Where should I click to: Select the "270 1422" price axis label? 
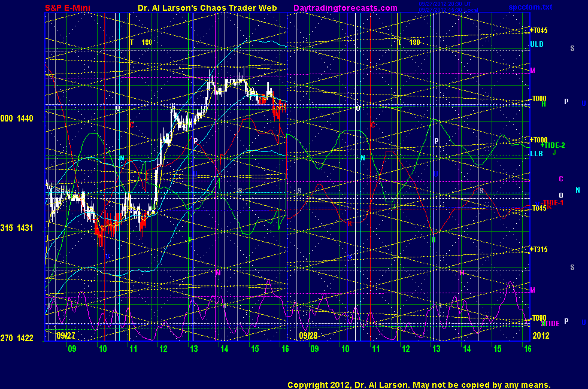click(x=17, y=338)
